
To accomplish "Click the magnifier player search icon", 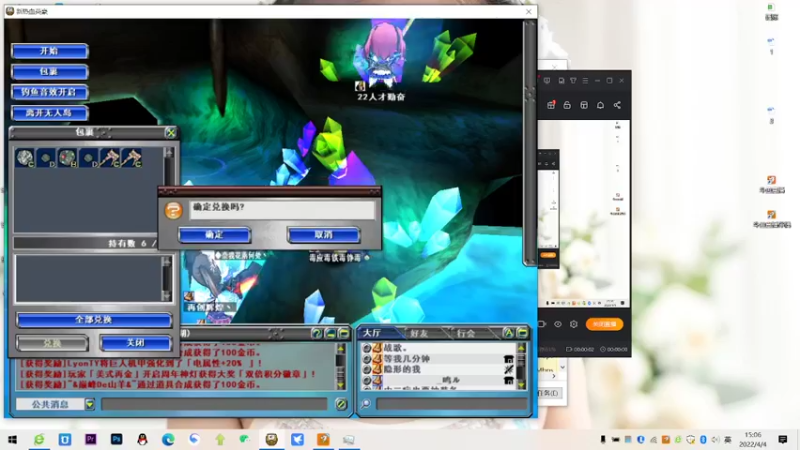I will tap(366, 404).
